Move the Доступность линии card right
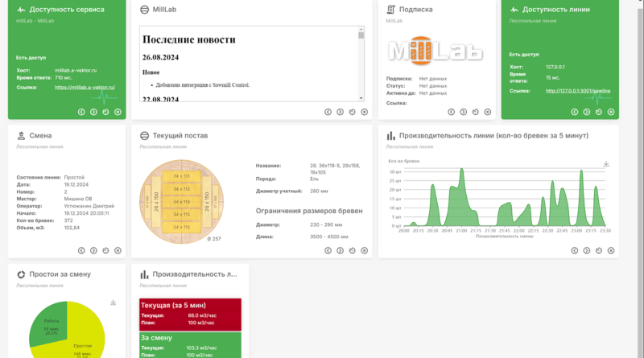 coord(587,112)
